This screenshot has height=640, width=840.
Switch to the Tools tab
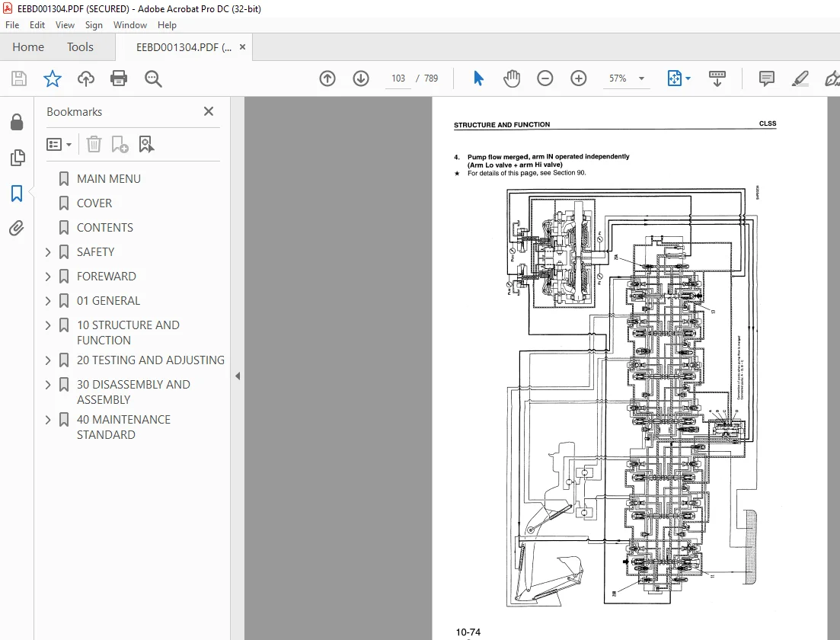pyautogui.click(x=80, y=47)
